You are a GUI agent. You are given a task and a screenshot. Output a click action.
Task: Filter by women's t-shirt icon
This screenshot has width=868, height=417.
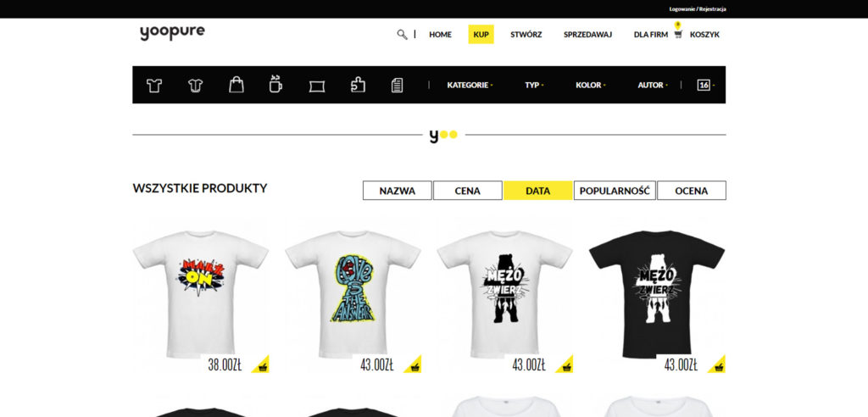click(196, 86)
